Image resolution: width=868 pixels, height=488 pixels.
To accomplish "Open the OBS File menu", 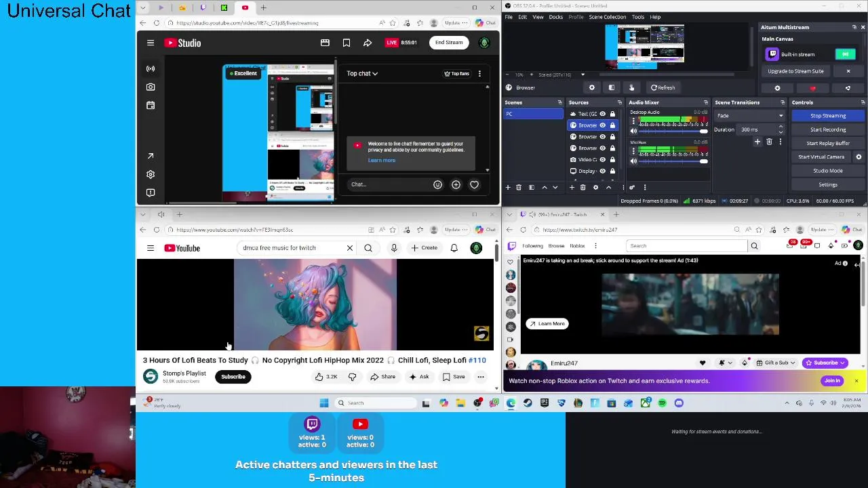I will tap(509, 17).
